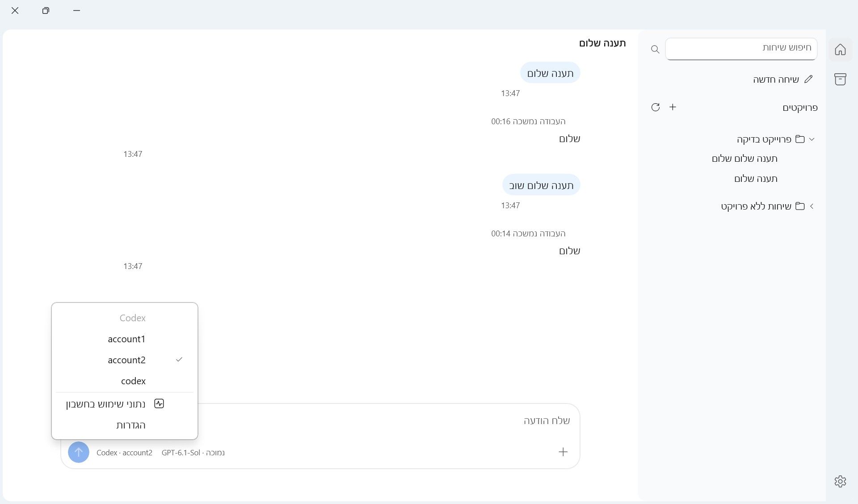Open the Codex · account2 selector
858x504 pixels.
click(x=124, y=453)
